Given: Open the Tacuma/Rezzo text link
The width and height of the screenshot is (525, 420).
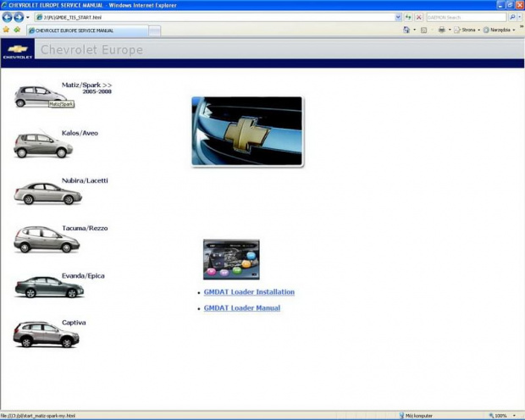Looking at the screenshot, I should point(85,228).
